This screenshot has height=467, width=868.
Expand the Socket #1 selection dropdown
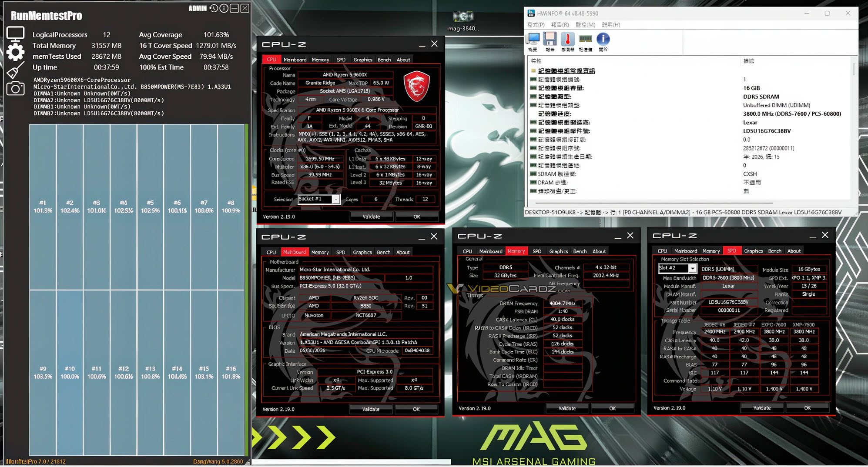coord(336,199)
